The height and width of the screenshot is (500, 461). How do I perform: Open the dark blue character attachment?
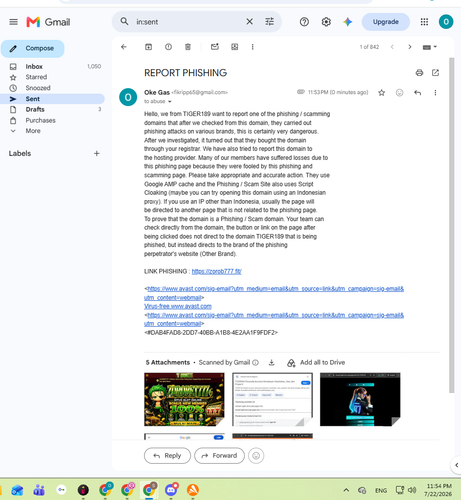click(x=360, y=399)
